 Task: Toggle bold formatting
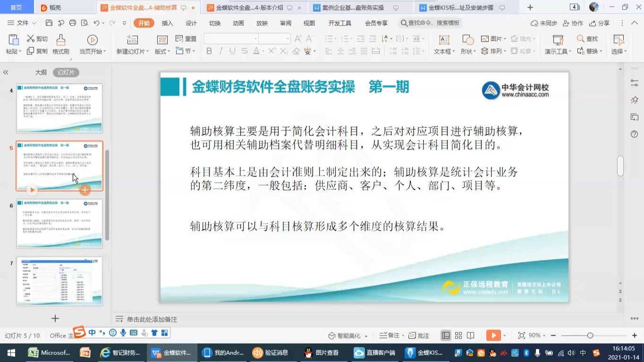[209, 51]
